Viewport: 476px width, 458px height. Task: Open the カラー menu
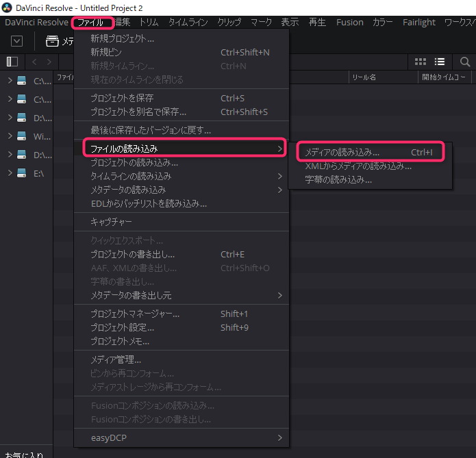pyautogui.click(x=382, y=23)
